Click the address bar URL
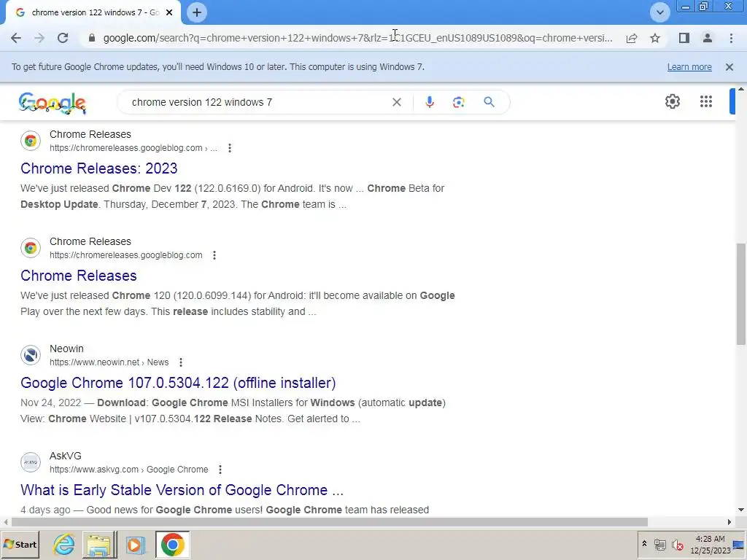Image resolution: width=747 pixels, height=560 pixels. 357,38
